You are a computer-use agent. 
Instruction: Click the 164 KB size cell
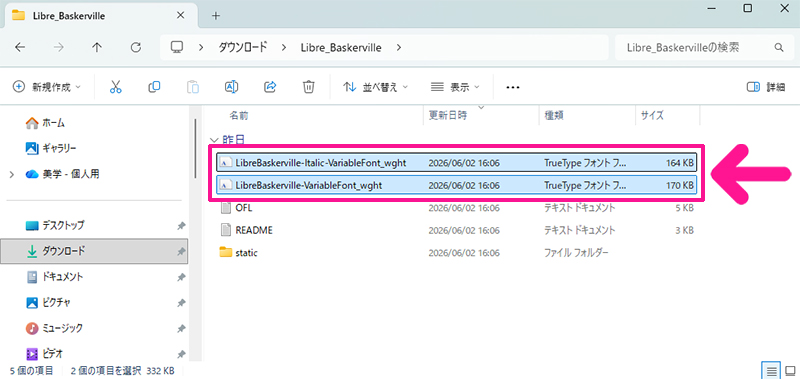[680, 163]
